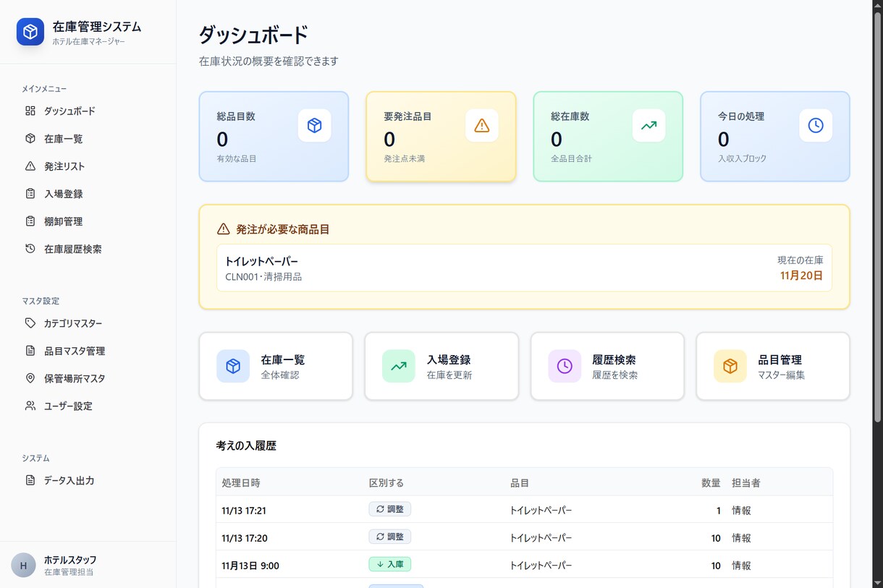Click the 11月20日 stock value
The height and width of the screenshot is (588, 883).
pyautogui.click(x=801, y=275)
